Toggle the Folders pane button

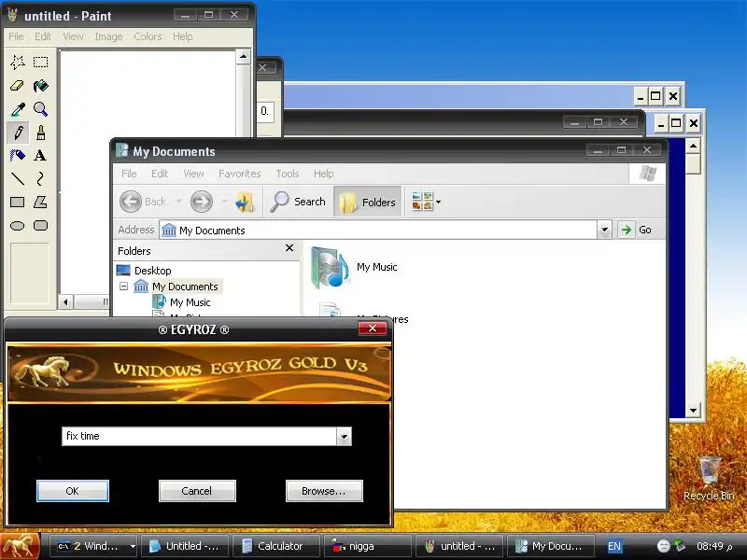coord(367,202)
